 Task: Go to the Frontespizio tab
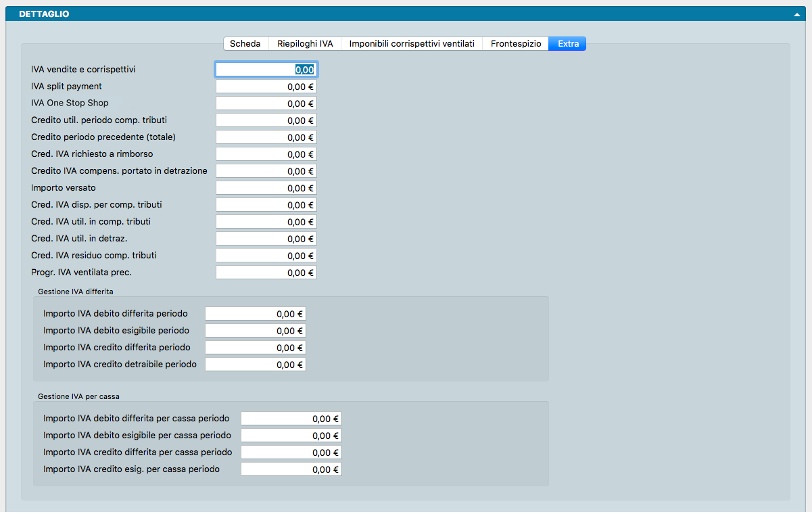tap(516, 43)
